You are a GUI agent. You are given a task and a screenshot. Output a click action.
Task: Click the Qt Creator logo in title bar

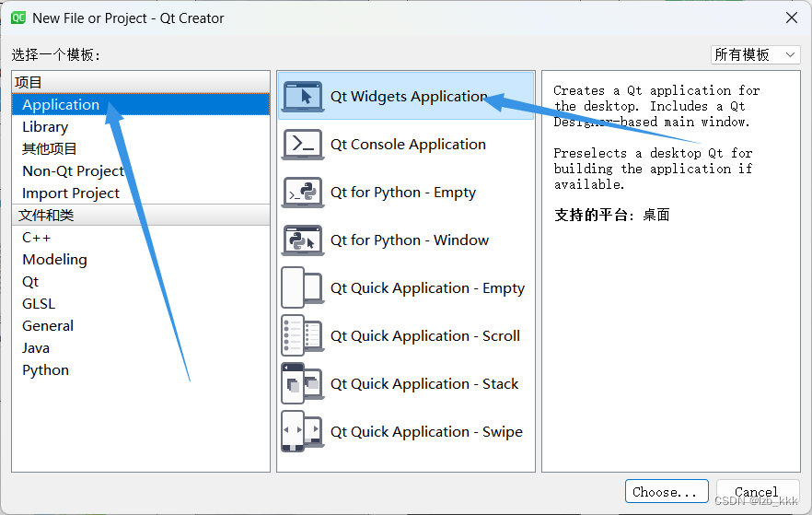point(18,18)
